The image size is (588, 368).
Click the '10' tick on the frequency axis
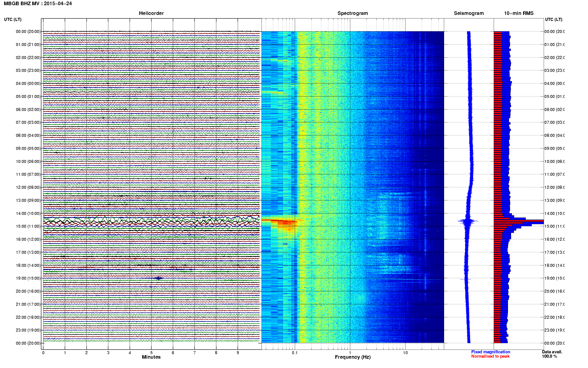coord(405,353)
